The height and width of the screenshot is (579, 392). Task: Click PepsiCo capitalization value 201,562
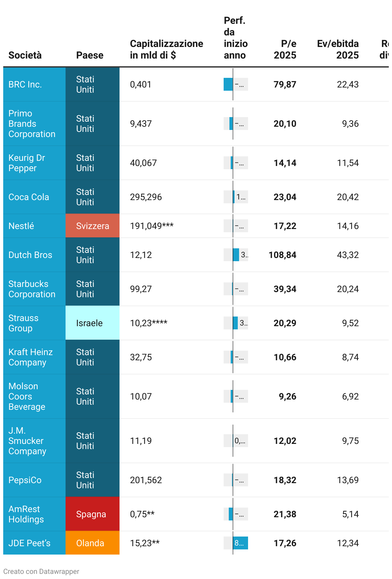[146, 480]
